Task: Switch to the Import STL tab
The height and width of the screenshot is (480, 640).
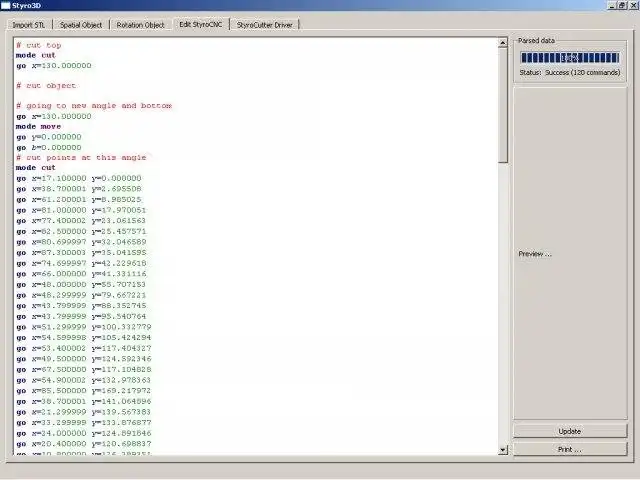Action: pyautogui.click(x=28, y=25)
